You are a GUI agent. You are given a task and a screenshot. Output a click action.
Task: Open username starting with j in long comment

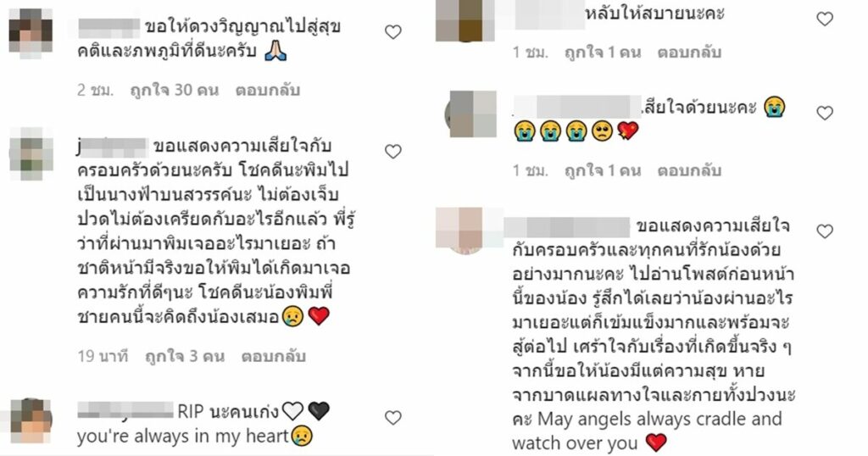click(x=113, y=147)
